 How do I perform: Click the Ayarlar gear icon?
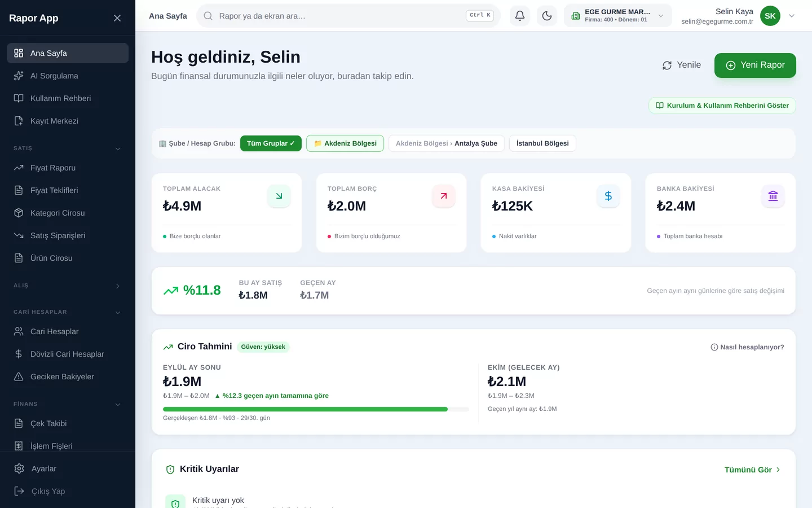[x=19, y=468]
